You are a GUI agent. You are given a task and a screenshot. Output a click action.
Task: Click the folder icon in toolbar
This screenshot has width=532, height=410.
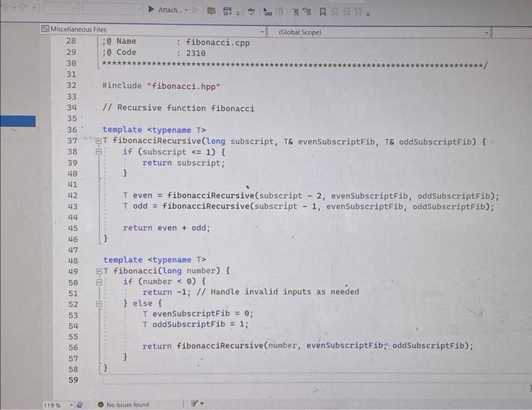[211, 11]
